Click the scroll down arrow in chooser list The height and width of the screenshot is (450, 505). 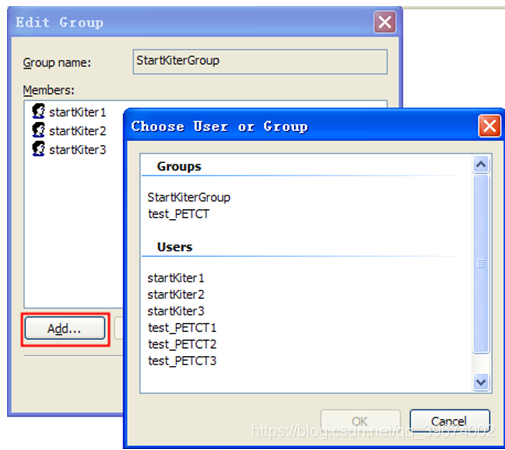pyautogui.click(x=481, y=382)
